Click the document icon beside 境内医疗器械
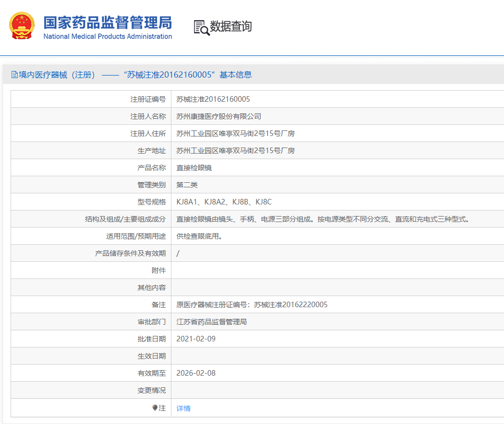Image resolution: width=504 pixels, height=424 pixels. tap(15, 75)
